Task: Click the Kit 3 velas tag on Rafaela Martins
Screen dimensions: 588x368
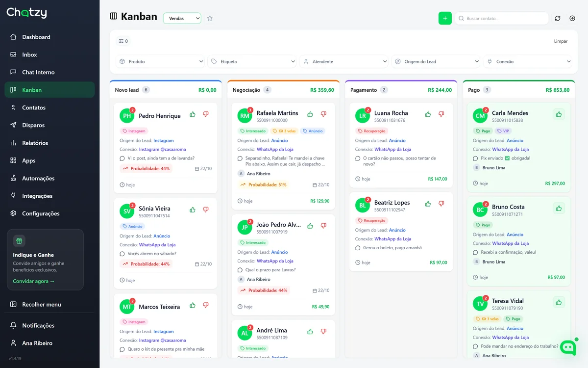Action: 283,131
